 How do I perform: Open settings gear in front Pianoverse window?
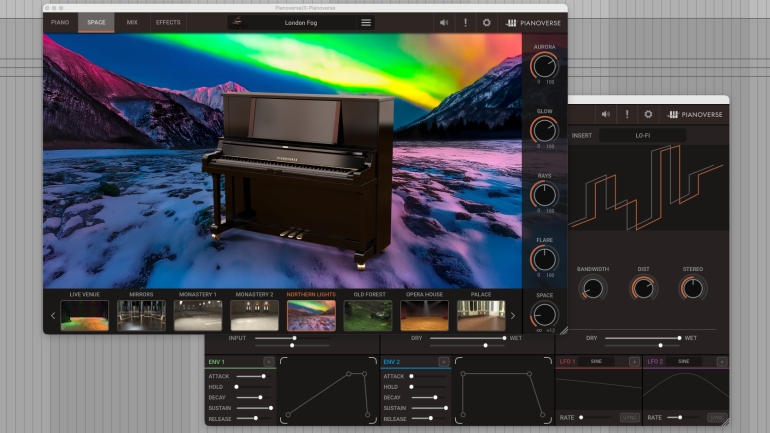tap(486, 23)
